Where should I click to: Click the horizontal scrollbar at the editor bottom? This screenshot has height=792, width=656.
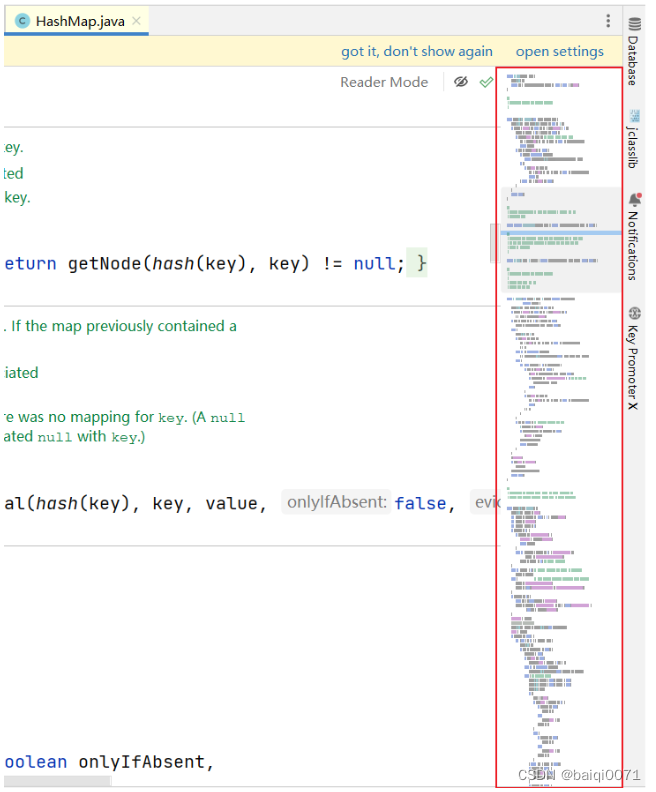tap(58, 781)
